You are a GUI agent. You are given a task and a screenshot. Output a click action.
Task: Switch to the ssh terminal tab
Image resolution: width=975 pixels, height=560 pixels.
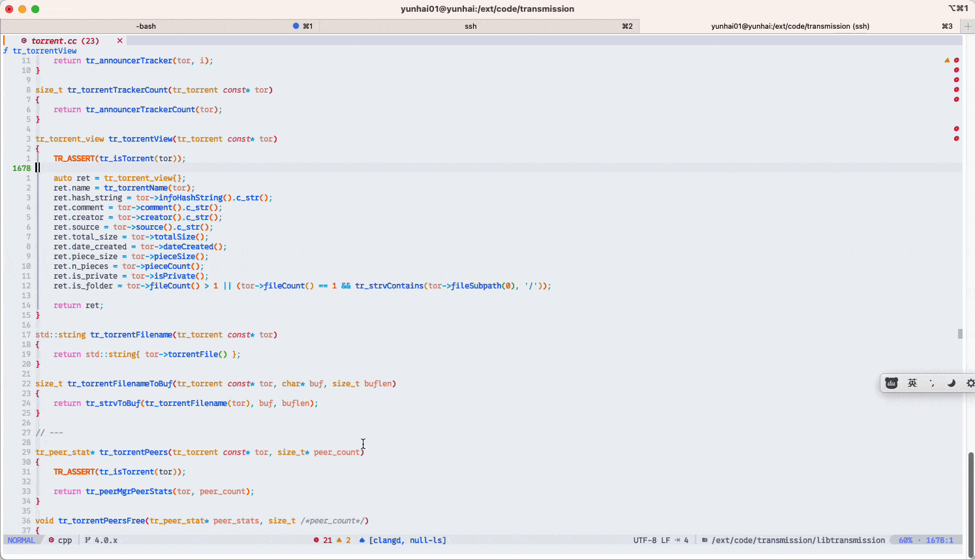[x=471, y=26]
